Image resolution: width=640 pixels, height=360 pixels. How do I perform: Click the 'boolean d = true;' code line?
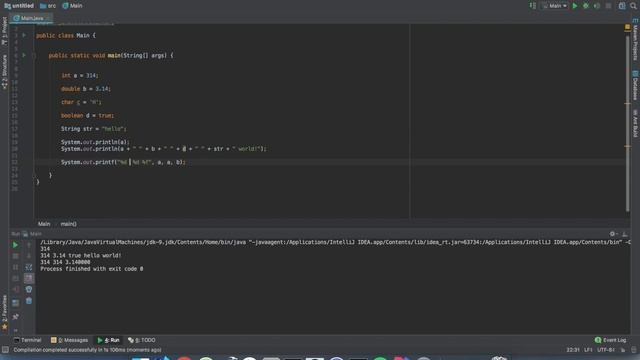[x=87, y=116]
